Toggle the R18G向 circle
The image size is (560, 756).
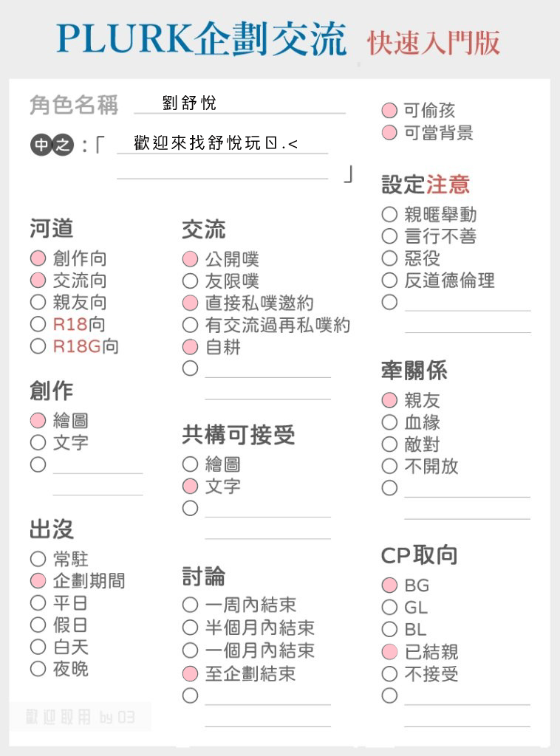tap(38, 346)
